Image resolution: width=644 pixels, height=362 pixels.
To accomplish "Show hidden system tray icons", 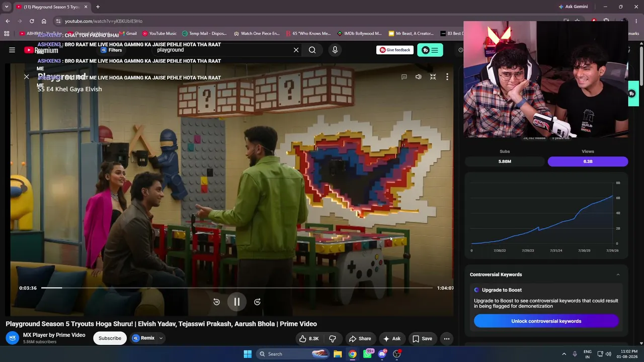I will pos(564,354).
